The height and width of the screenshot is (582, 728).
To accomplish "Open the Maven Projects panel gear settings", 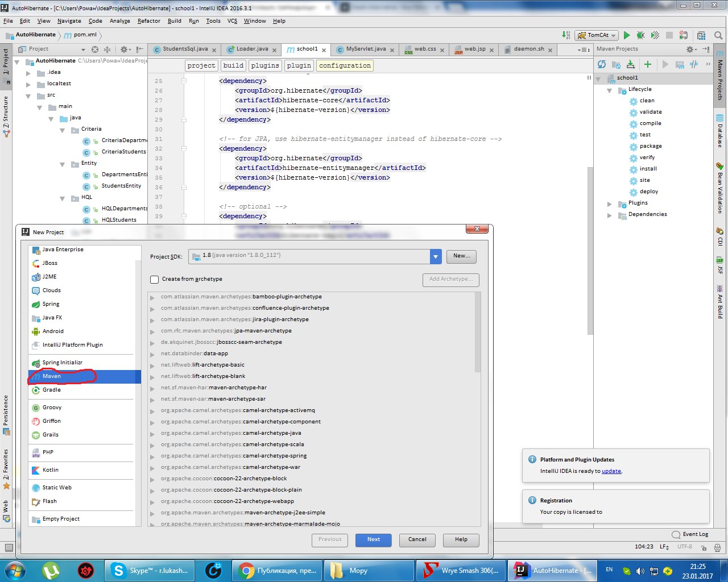I will pyautogui.click(x=690, y=49).
